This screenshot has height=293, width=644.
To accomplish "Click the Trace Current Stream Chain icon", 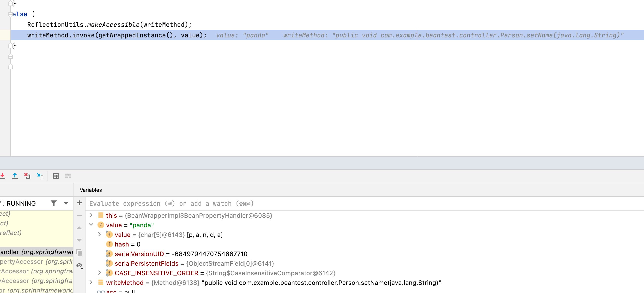I will pyautogui.click(x=68, y=176).
